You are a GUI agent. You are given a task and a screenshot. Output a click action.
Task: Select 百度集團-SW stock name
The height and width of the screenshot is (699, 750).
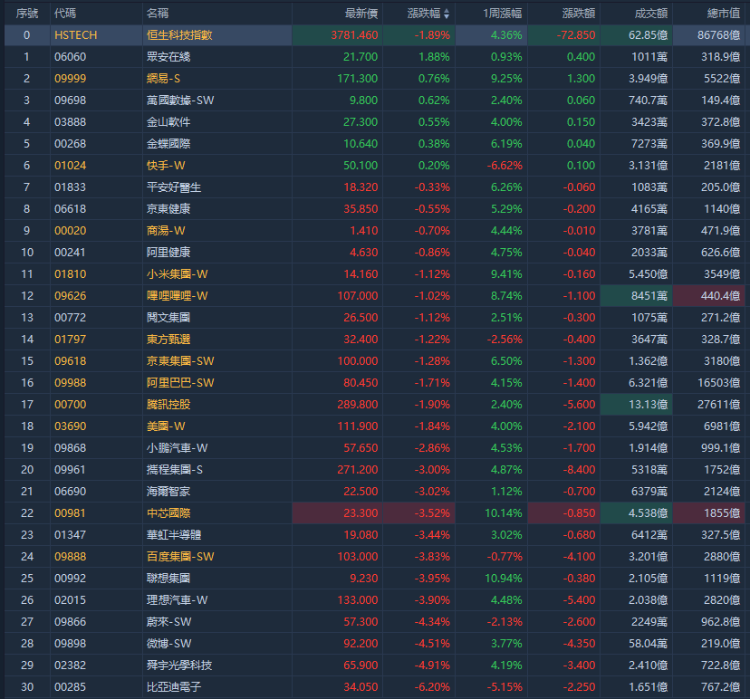180,556
